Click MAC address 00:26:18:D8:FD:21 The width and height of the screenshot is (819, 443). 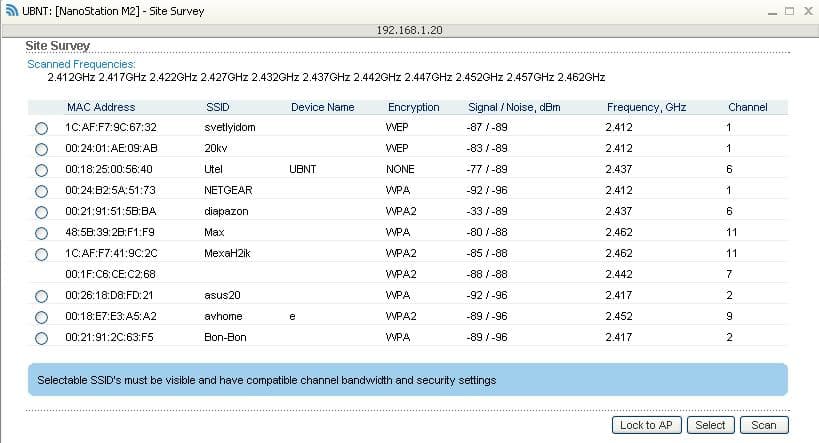(109, 295)
